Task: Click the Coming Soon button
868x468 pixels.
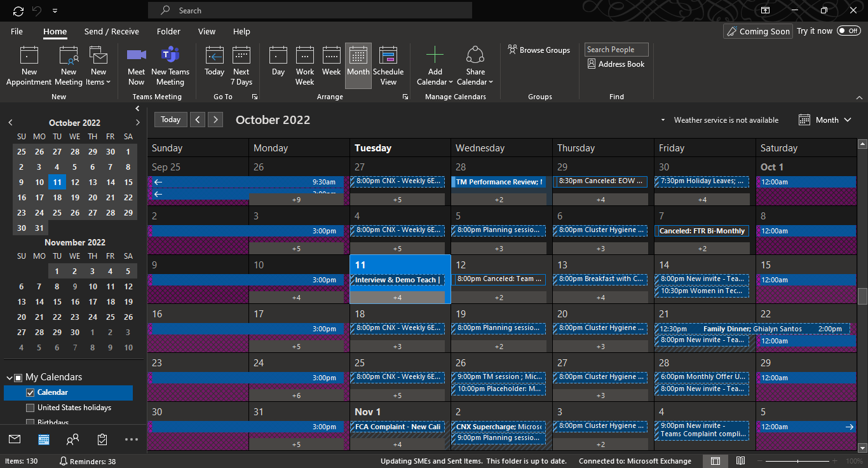Action: [758, 31]
